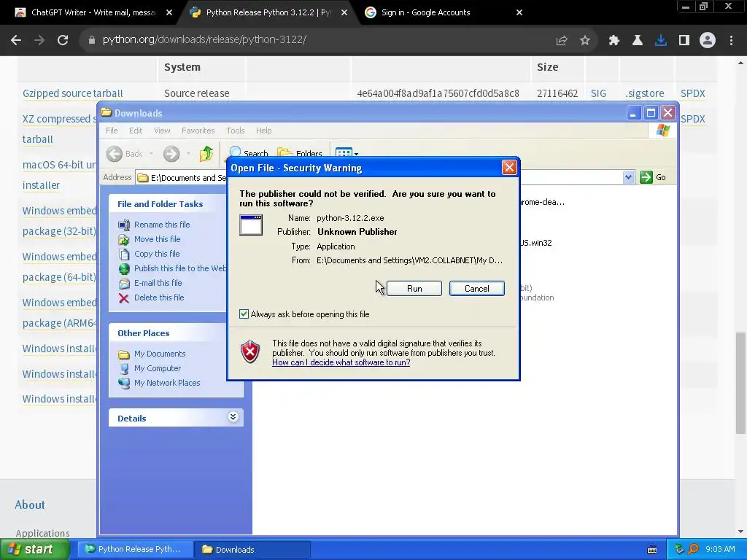Click the Chrome page vertical scrollbar thumb
Screen dimensions: 747x560
pyautogui.click(x=740, y=384)
